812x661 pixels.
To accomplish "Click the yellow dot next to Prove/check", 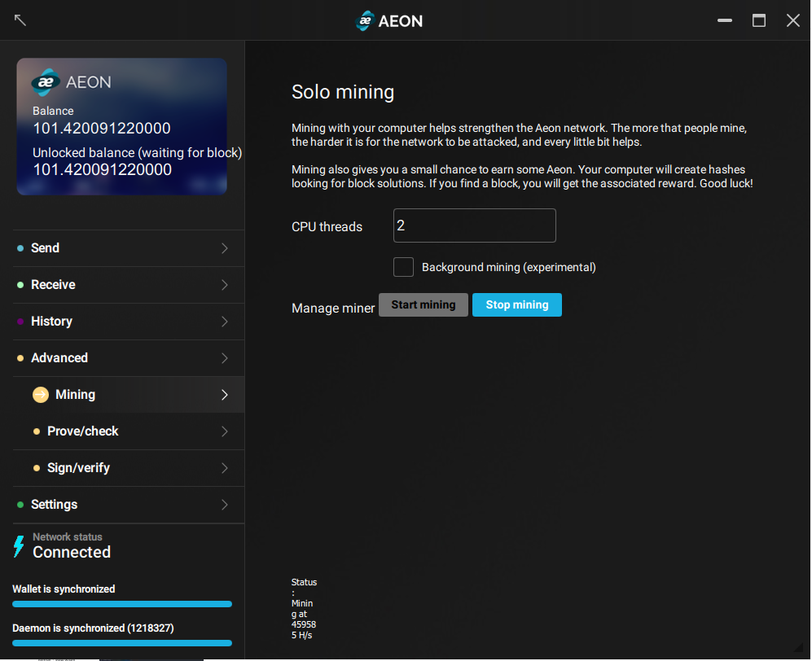I will [37, 431].
